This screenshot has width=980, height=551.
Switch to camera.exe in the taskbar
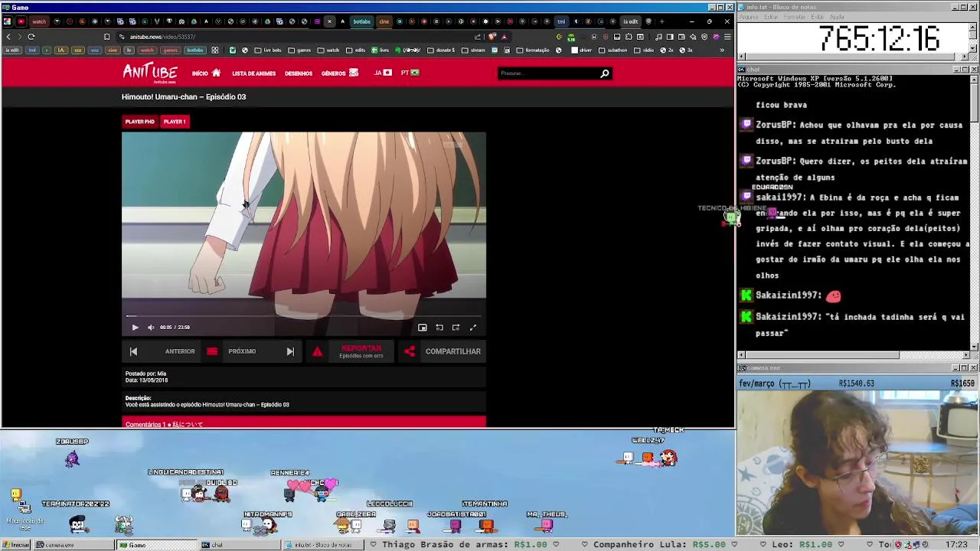[74, 545]
